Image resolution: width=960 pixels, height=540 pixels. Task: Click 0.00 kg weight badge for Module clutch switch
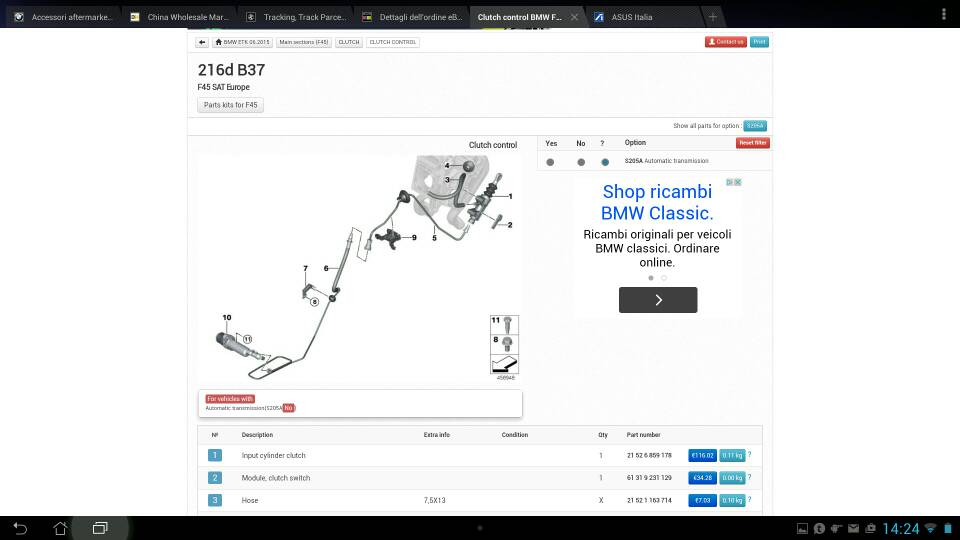click(x=732, y=478)
